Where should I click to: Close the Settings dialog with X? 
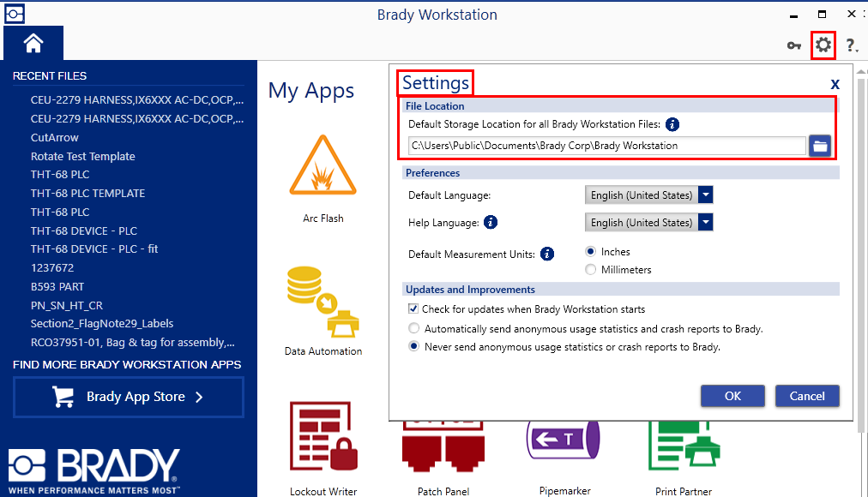click(835, 84)
